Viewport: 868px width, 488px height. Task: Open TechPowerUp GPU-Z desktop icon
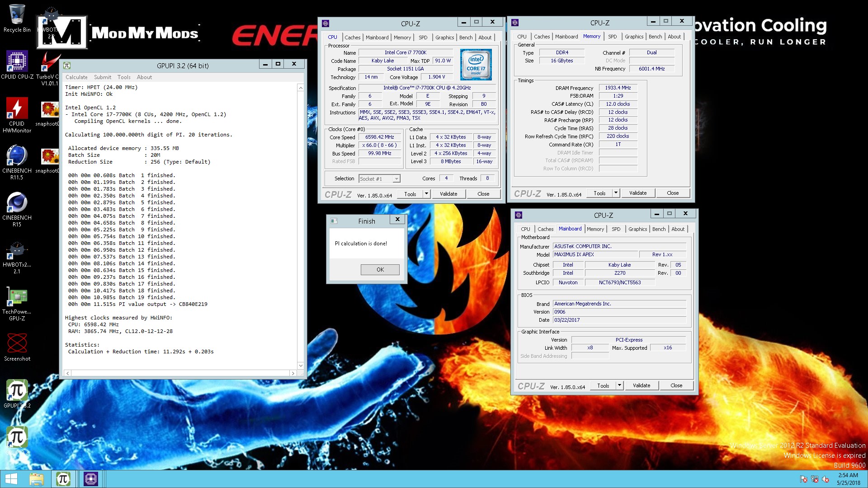click(17, 304)
